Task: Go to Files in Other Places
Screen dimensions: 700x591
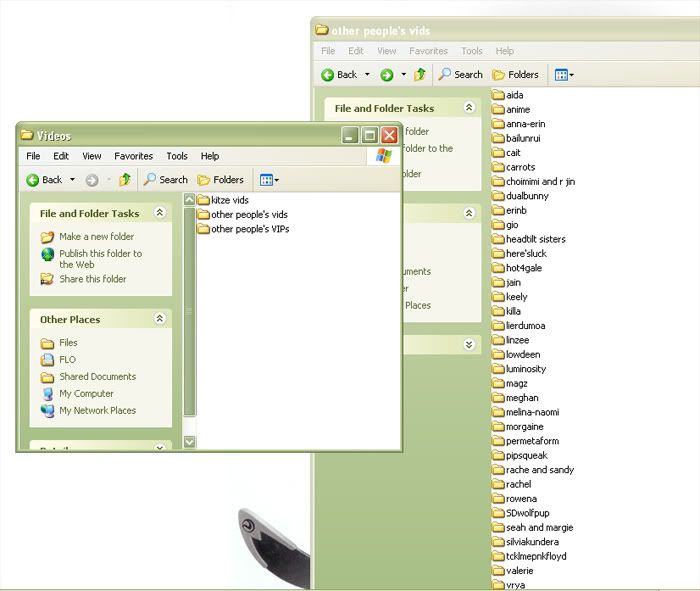Action: (x=68, y=343)
